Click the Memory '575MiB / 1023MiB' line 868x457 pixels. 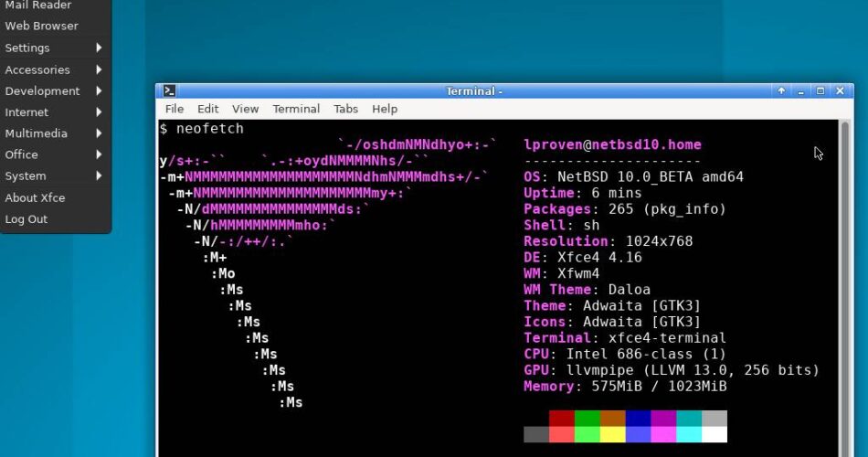[x=626, y=386]
